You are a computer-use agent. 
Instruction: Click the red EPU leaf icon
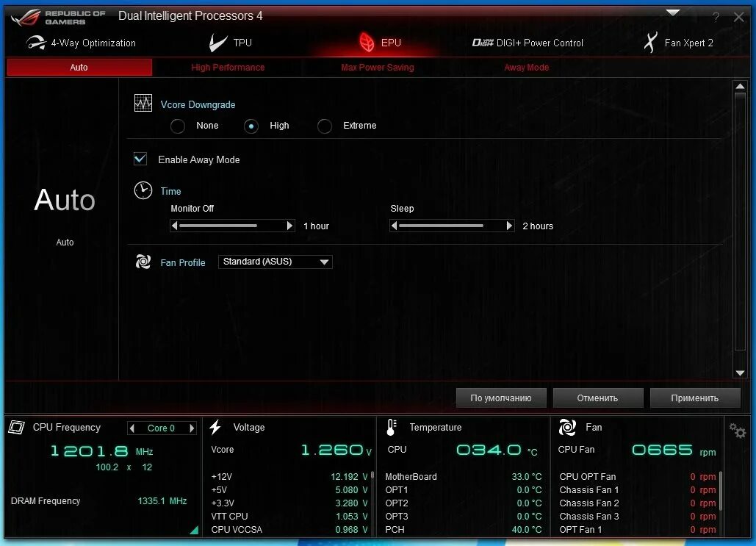[x=367, y=43]
